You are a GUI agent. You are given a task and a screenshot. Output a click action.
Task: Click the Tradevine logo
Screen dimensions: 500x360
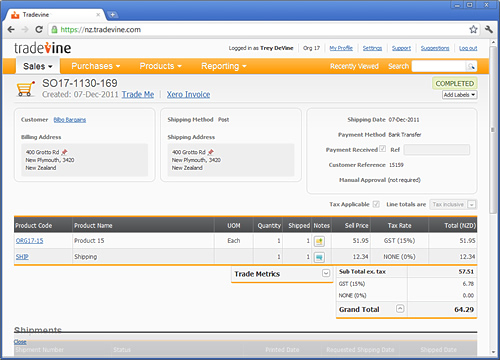(42, 48)
